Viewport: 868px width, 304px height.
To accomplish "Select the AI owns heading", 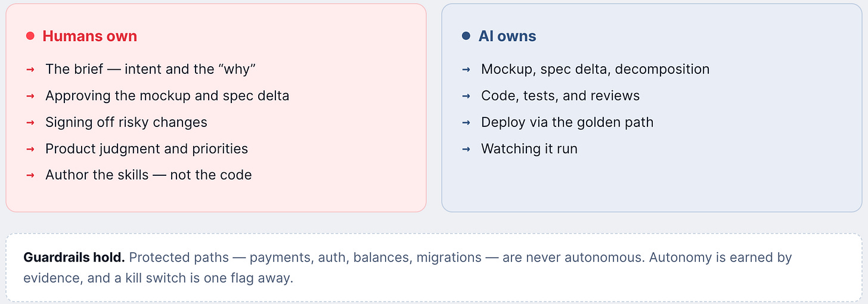I will [x=507, y=36].
